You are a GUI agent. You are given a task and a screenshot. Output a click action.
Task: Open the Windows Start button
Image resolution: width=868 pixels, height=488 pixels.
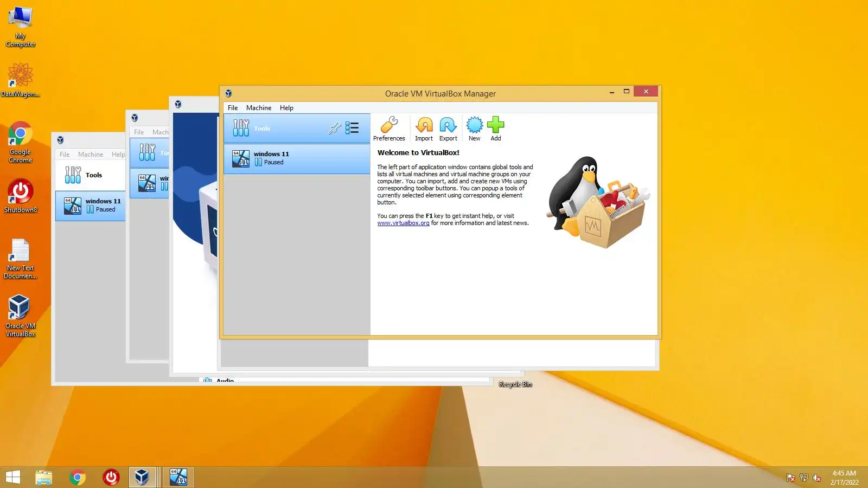(13, 477)
